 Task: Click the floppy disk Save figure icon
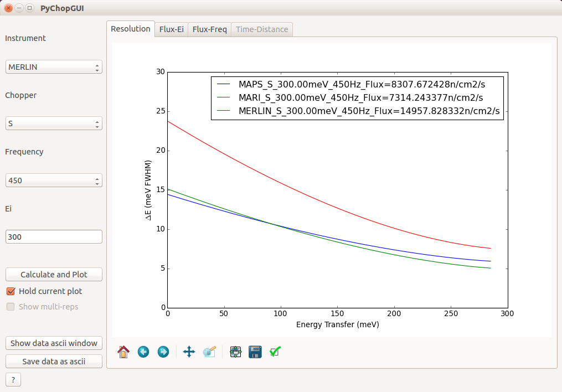pos(255,352)
